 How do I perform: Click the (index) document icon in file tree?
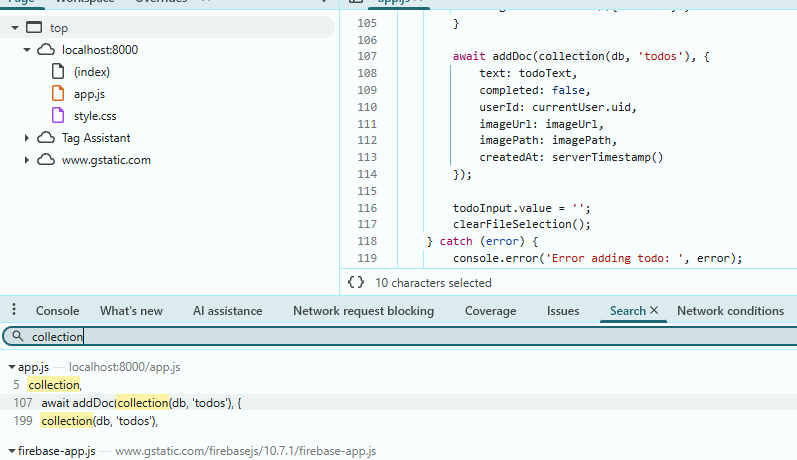58,72
